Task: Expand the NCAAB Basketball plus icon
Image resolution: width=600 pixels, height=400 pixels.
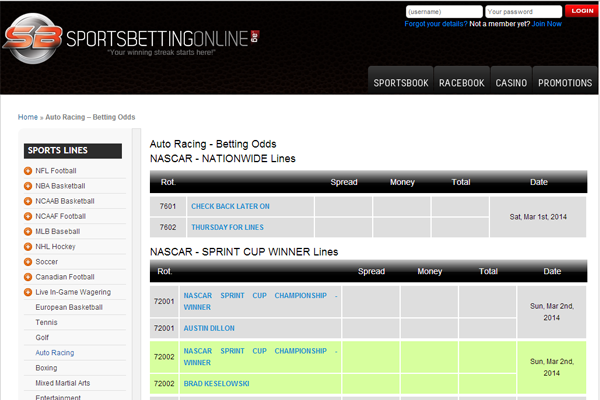Action: point(28,201)
